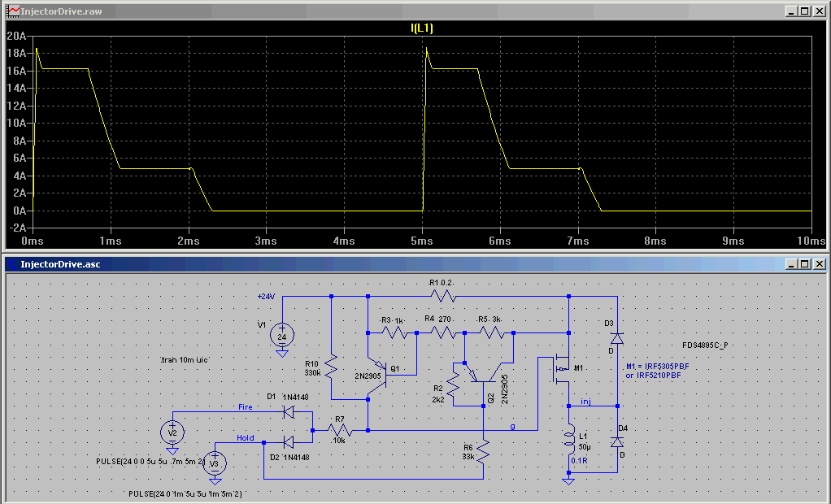
Task: Click the PULSE(24 0 0 5u 5u .7m 5m 2) text
Action: pyautogui.click(x=150, y=462)
